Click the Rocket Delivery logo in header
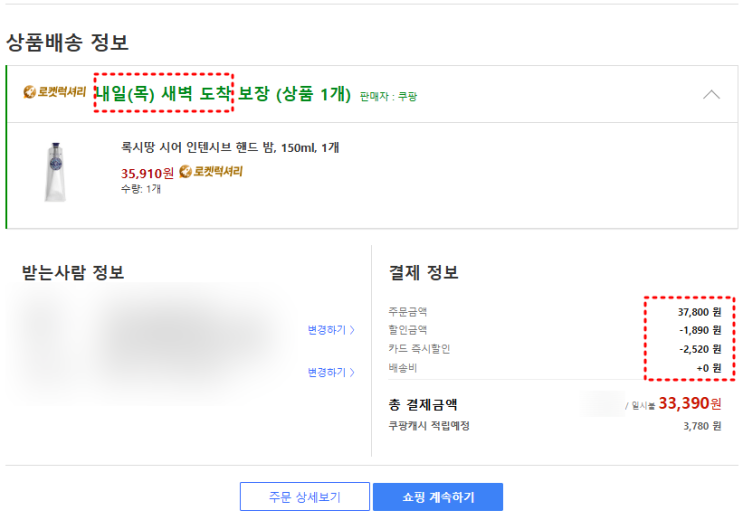 (55, 93)
